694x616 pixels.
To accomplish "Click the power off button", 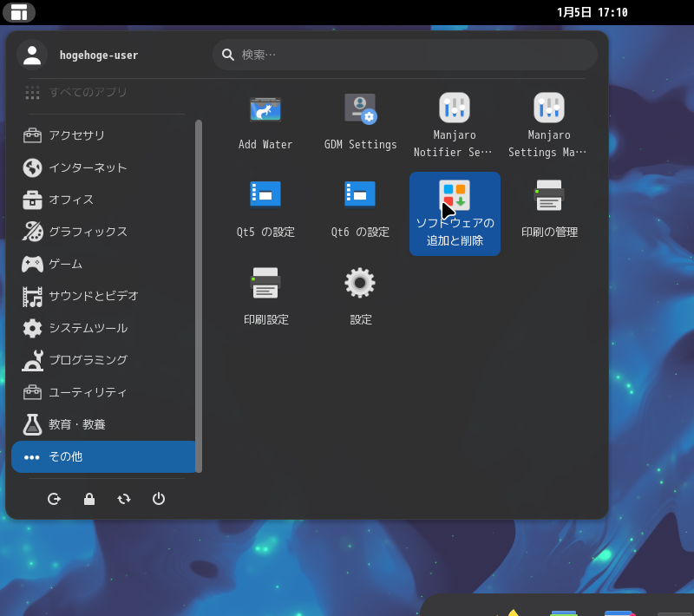I will click(x=159, y=499).
